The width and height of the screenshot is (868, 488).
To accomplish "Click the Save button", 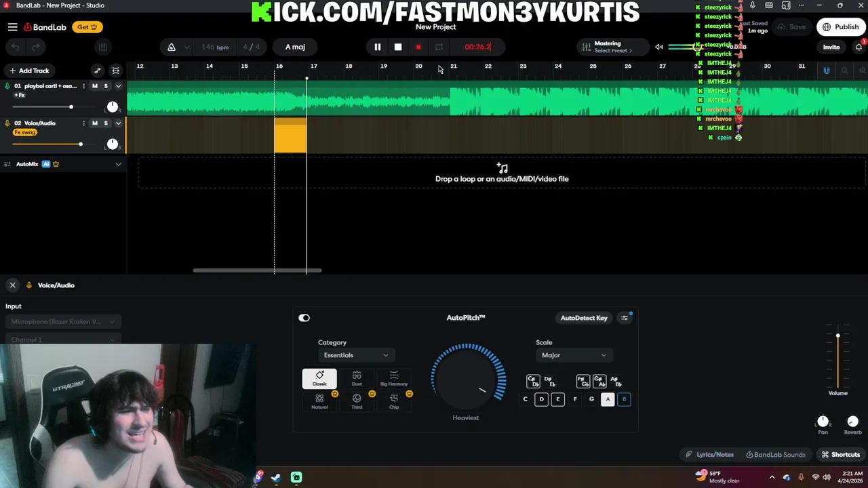I will 791,27.
